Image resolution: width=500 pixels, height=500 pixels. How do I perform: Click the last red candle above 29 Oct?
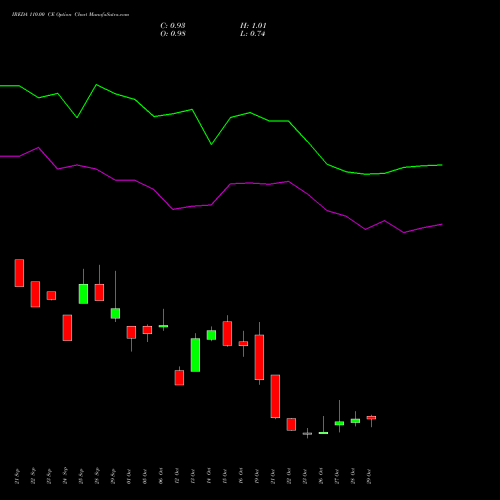tap(371, 418)
